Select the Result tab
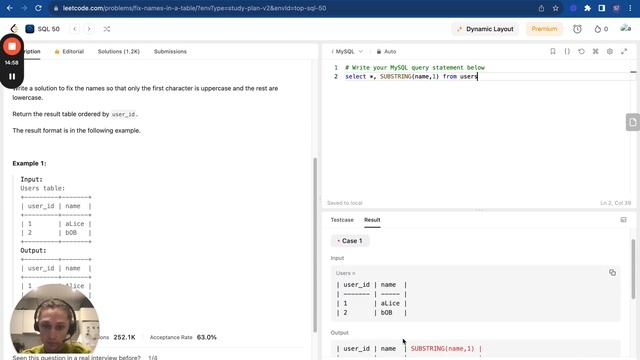 [x=372, y=220]
